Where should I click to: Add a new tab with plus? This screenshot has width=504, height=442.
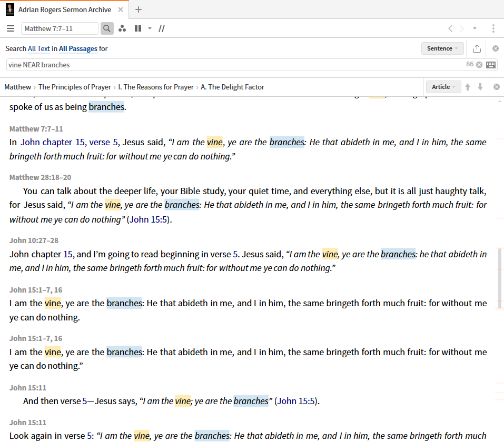[139, 9]
